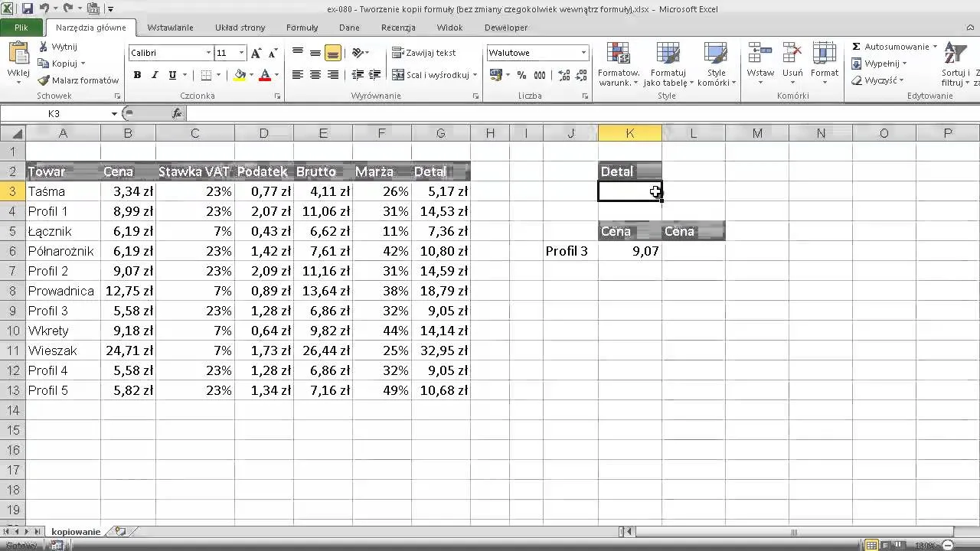The height and width of the screenshot is (551, 980).
Task: Open the font size 11 dropdown
Action: (x=241, y=53)
